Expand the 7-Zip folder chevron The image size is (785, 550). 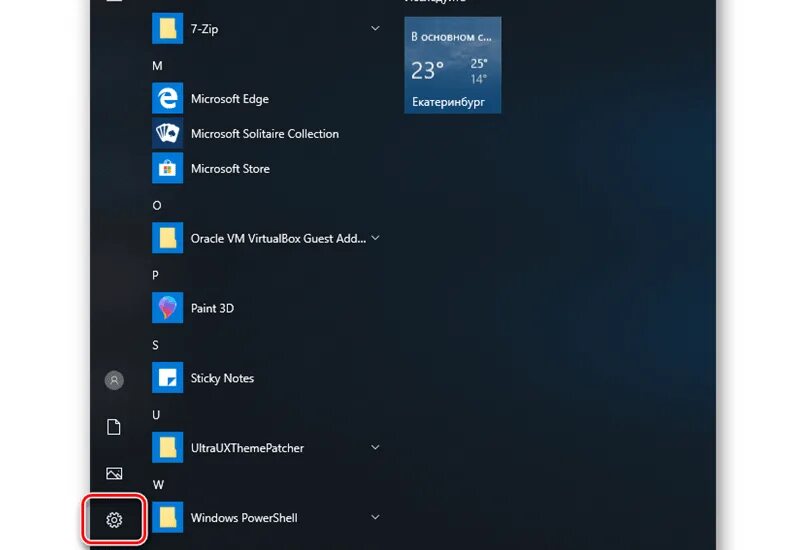coord(375,29)
